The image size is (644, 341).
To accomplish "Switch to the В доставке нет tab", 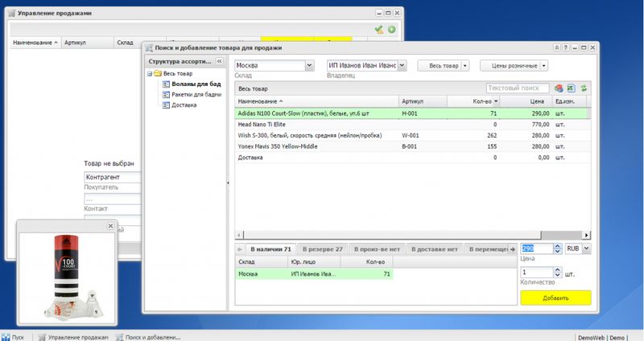I will coord(435,249).
